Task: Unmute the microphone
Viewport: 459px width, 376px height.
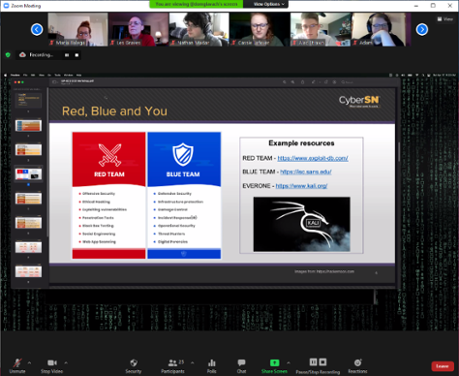Action: [x=17, y=366]
